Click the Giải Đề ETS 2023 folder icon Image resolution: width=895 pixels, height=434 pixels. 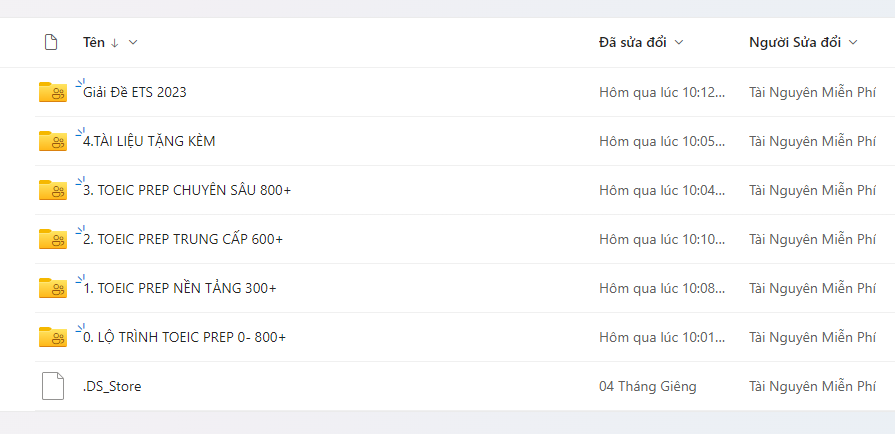click(x=52, y=93)
